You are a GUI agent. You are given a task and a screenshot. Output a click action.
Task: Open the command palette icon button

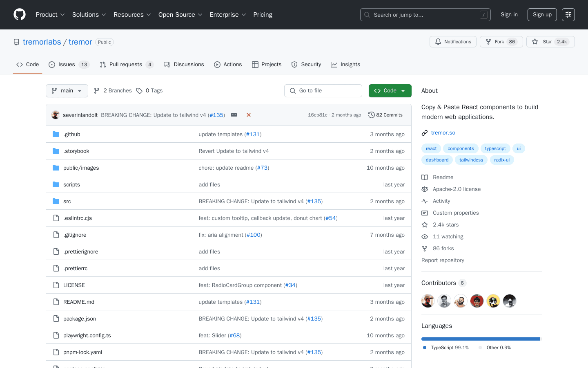[x=568, y=15]
